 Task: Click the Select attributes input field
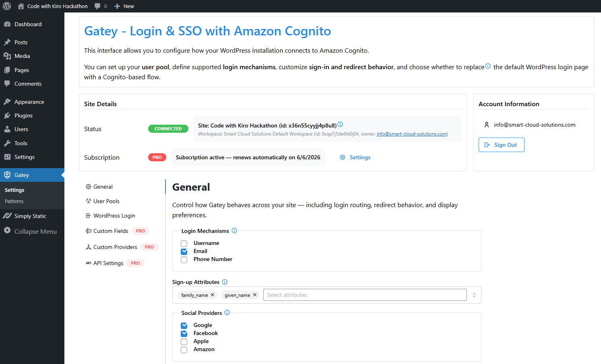pyautogui.click(x=365, y=295)
